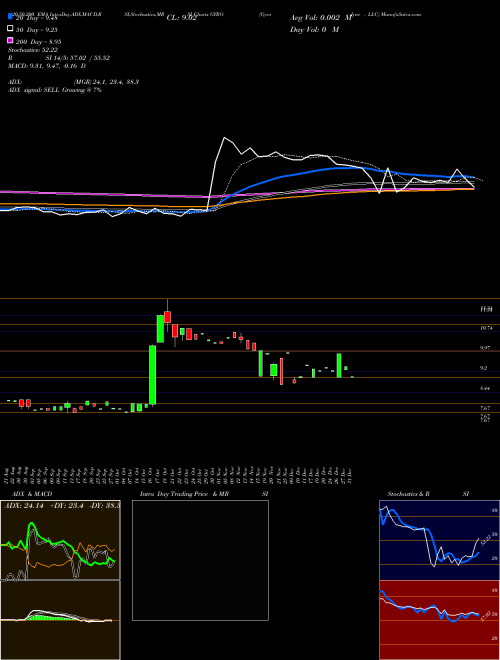Open the empty Intra Day Trading Price chart box

200,560
